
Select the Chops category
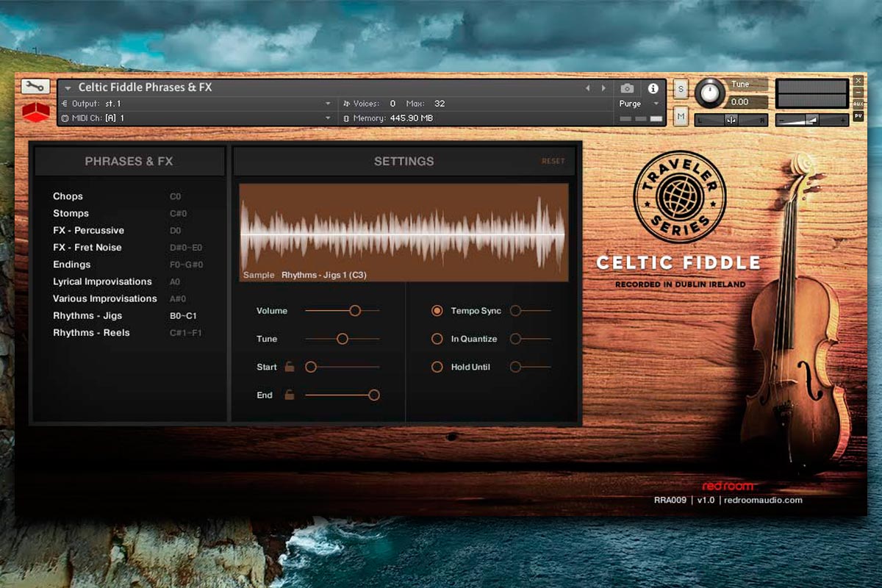tap(68, 196)
